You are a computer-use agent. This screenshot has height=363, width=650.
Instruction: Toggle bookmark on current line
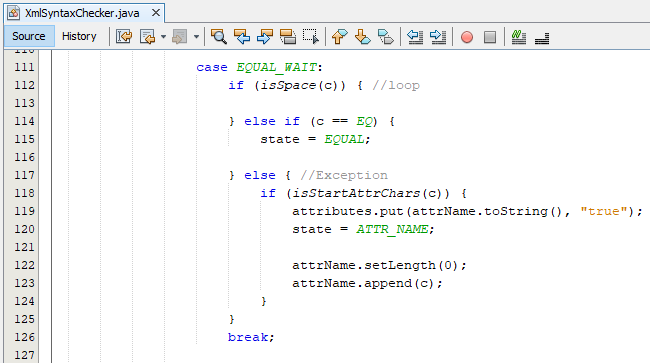[x=386, y=36]
